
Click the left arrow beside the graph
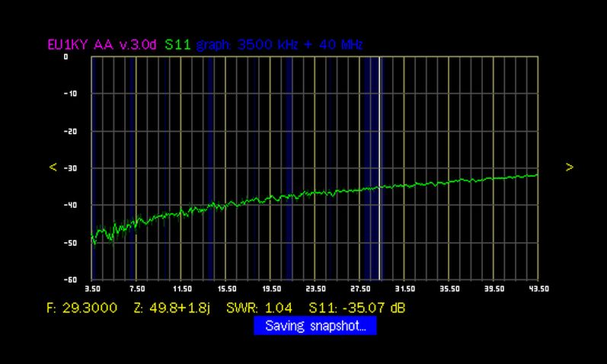(x=53, y=168)
